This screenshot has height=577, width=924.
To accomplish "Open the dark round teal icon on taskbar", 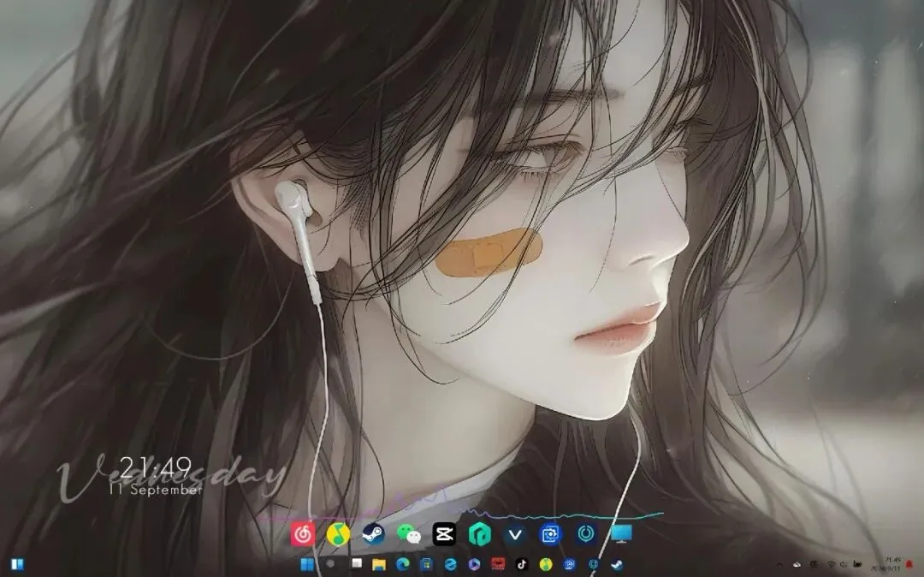I will pyautogui.click(x=594, y=565).
